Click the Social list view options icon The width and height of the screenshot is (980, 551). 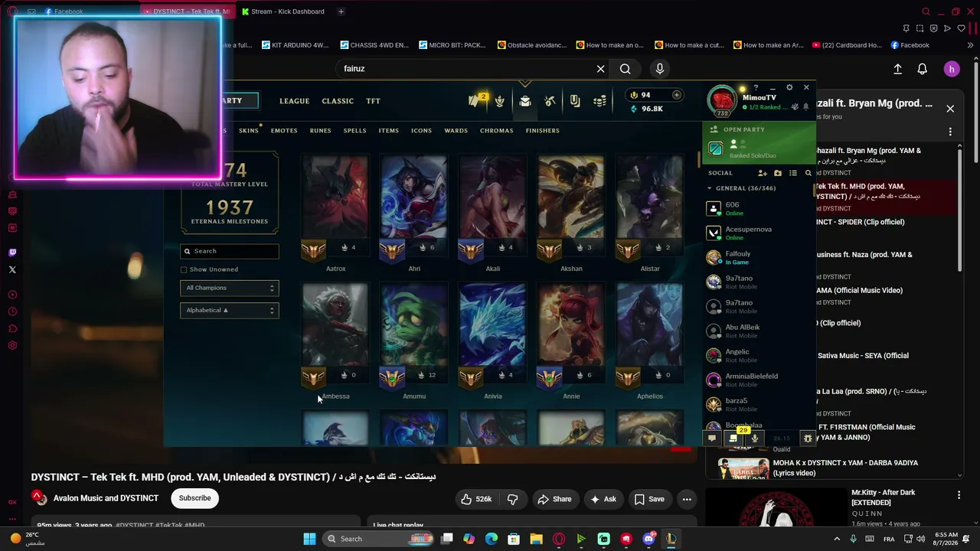click(793, 174)
